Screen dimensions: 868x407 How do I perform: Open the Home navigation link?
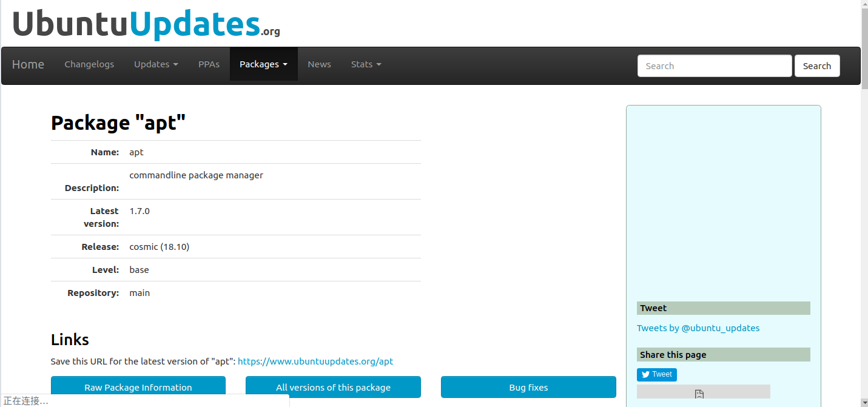(28, 64)
